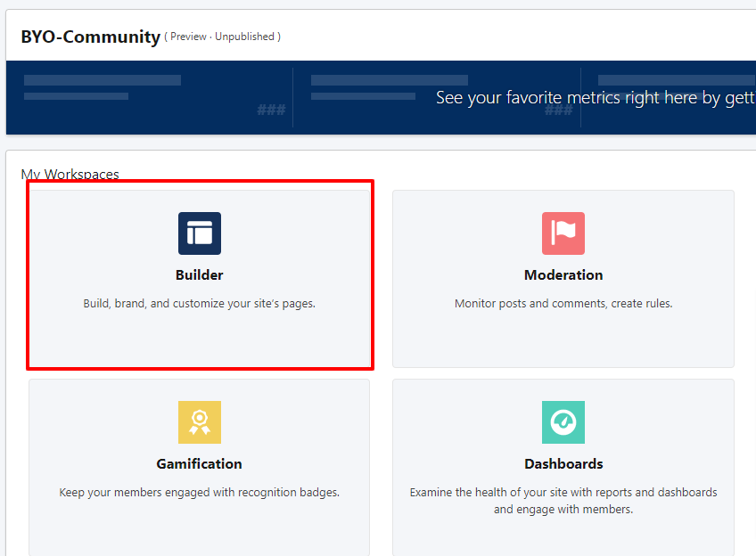Viewport: 756px width, 556px height.
Task: Click 'Monitor posts and comments' description text
Action: click(563, 303)
